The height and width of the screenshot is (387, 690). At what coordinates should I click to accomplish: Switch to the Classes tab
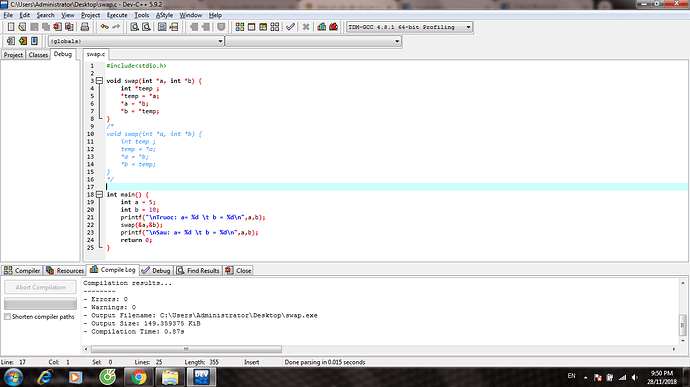click(x=38, y=55)
